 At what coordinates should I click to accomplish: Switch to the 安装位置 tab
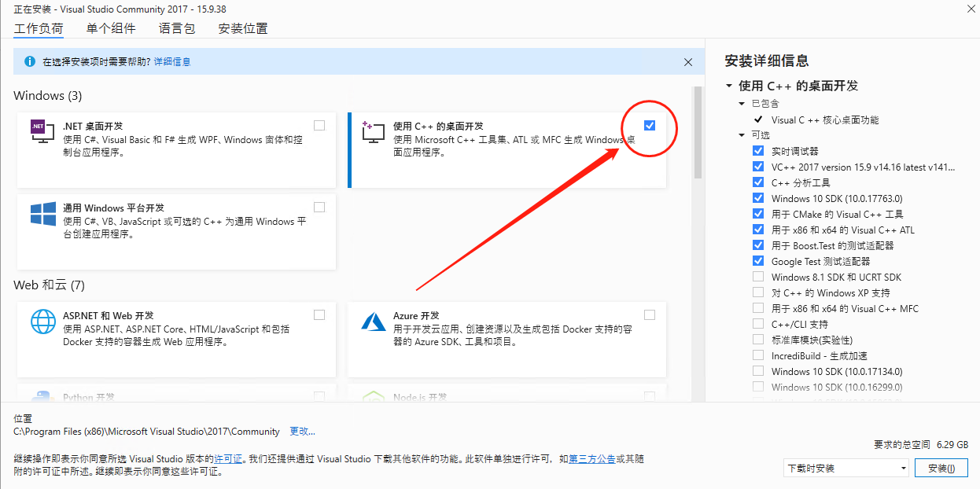pos(243,28)
